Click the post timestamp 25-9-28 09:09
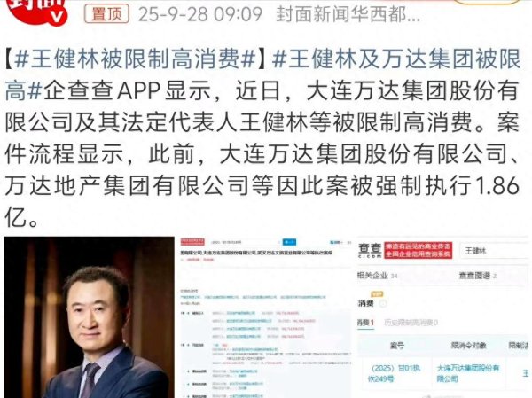Screen dimensions: 532x398 click(x=200, y=14)
